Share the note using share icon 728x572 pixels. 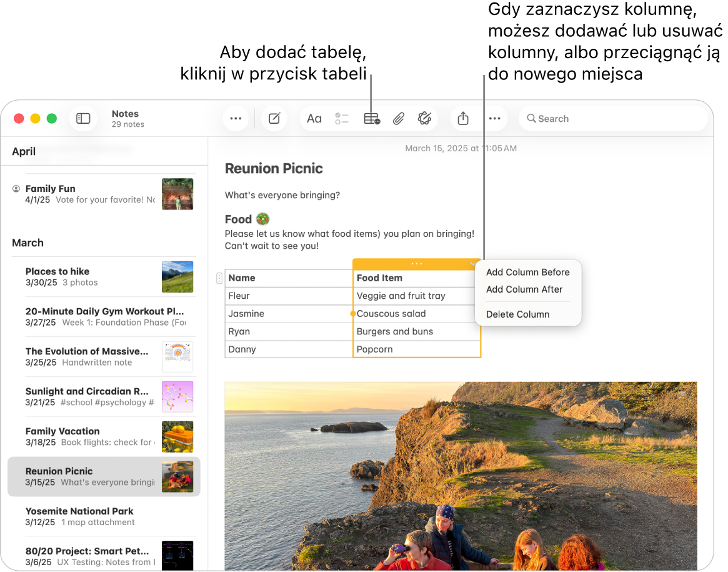coord(463,119)
